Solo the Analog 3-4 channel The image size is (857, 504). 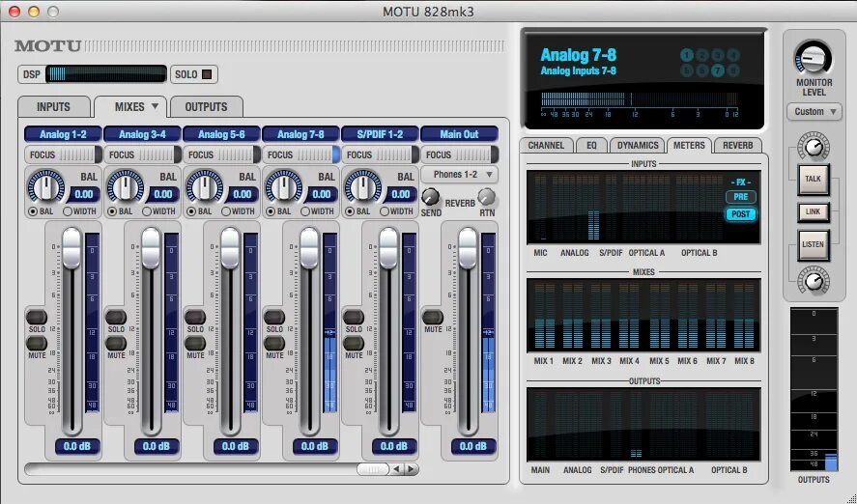(116, 317)
